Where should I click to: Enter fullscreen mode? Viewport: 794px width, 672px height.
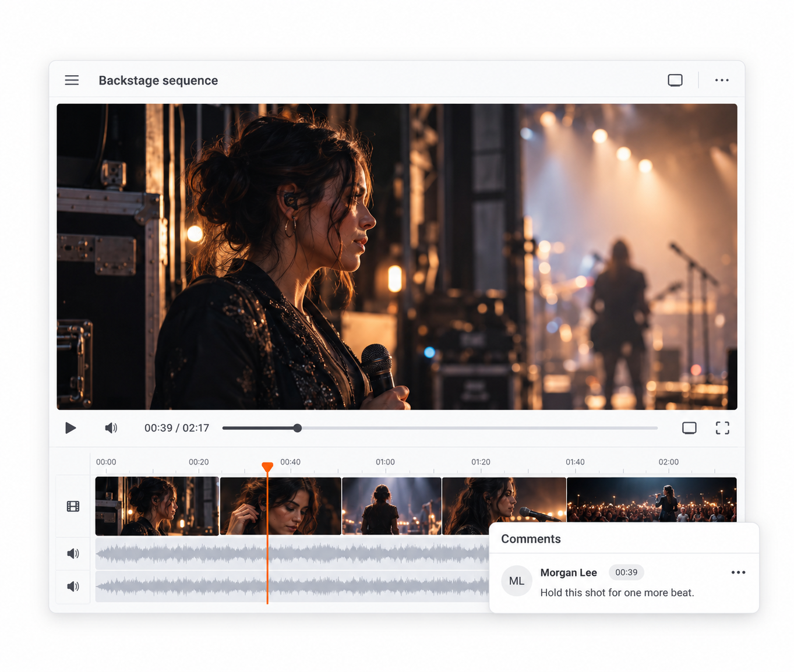(x=722, y=428)
